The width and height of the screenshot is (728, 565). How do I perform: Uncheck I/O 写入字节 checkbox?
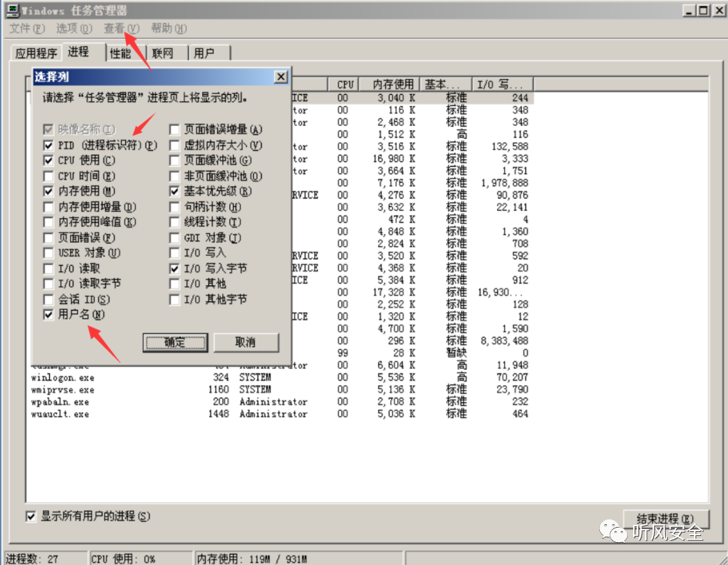tap(174, 268)
